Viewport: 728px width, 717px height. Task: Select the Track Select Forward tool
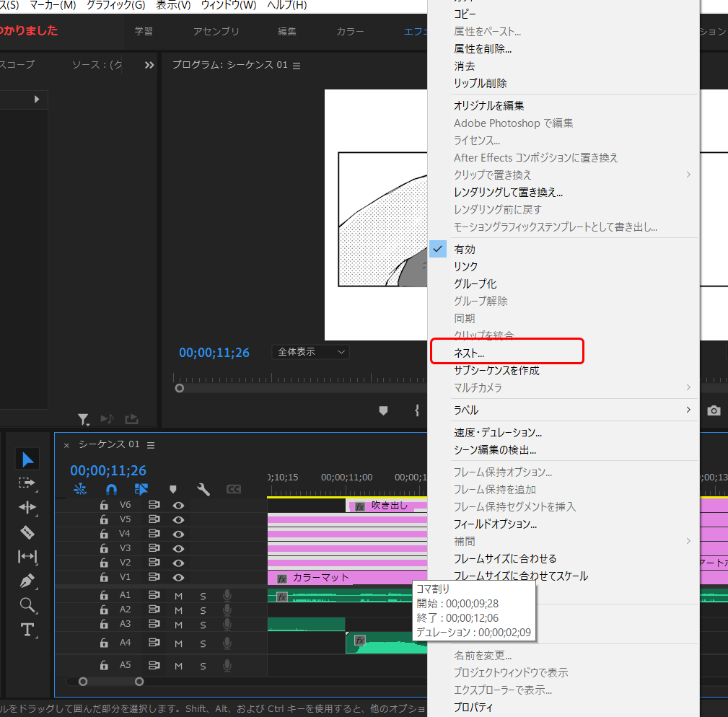click(27, 483)
